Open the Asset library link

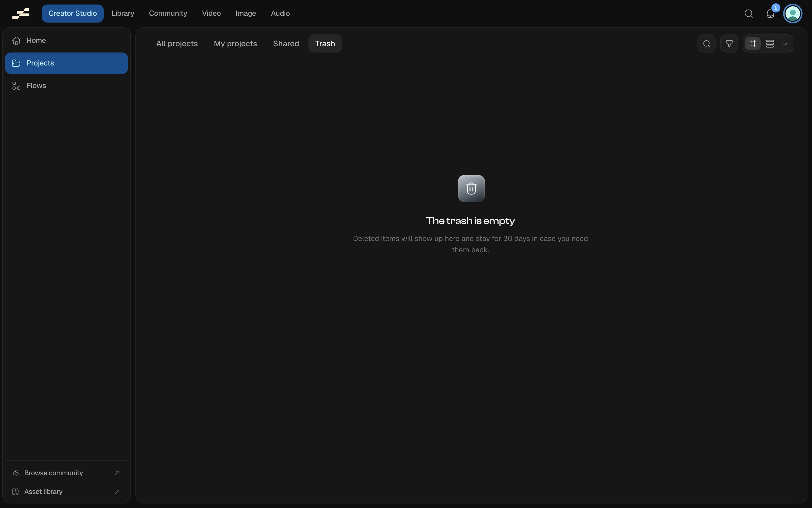point(67,492)
